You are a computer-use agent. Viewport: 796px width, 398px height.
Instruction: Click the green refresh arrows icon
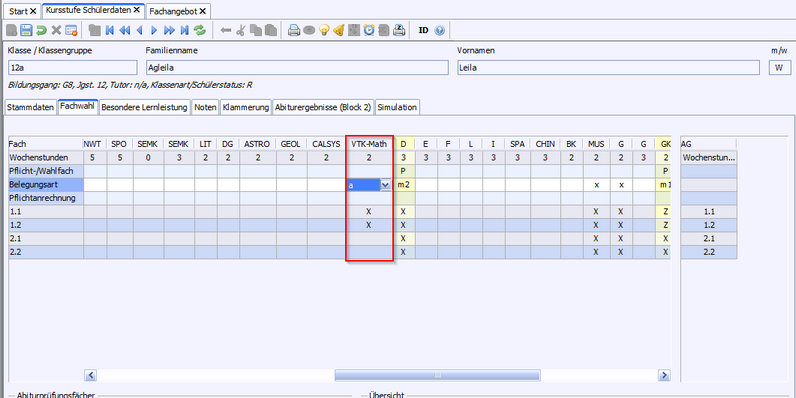coord(200,30)
